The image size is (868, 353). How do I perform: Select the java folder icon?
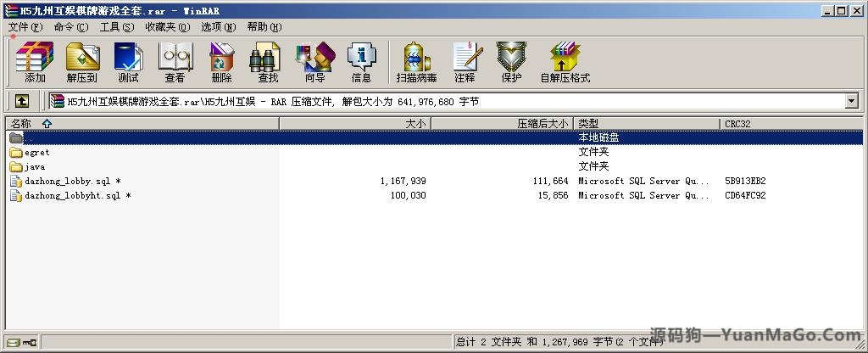[x=16, y=167]
